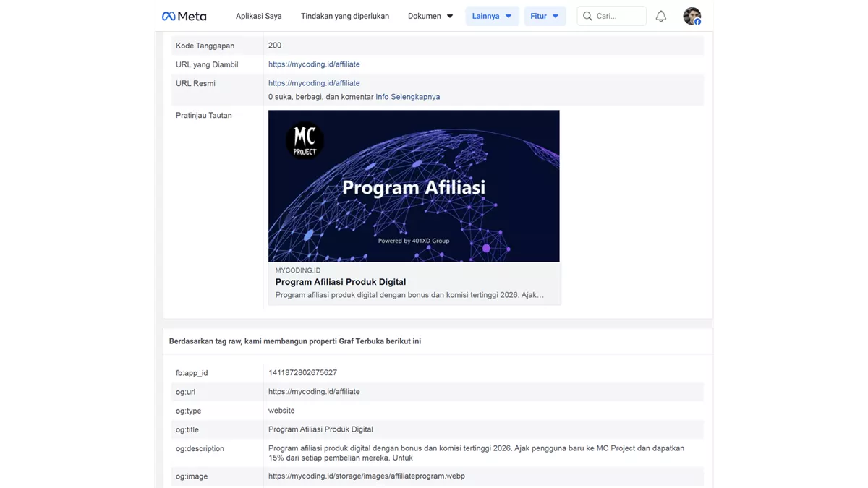Image resolution: width=868 pixels, height=488 pixels.
Task: Open the official URL Resmi link
Action: click(314, 82)
